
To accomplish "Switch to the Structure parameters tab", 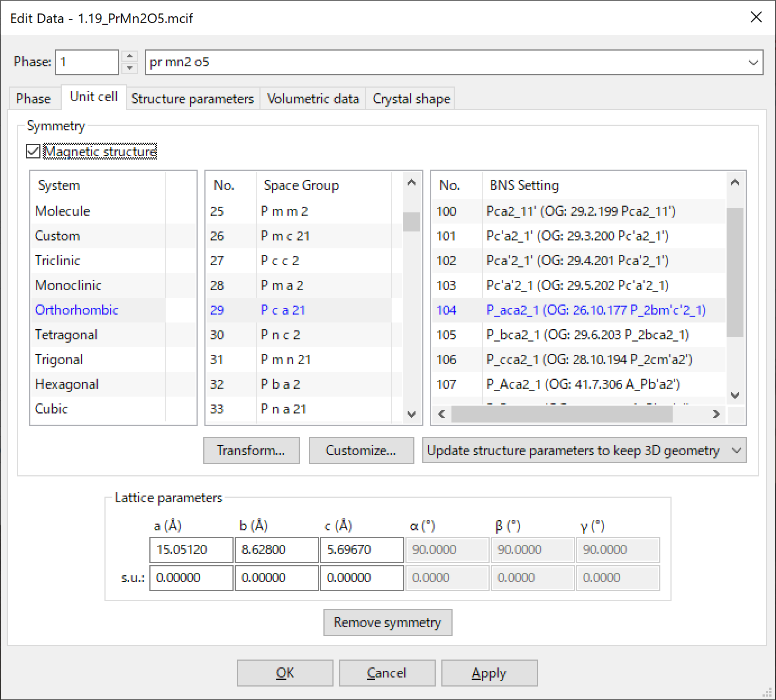I will 193,99.
